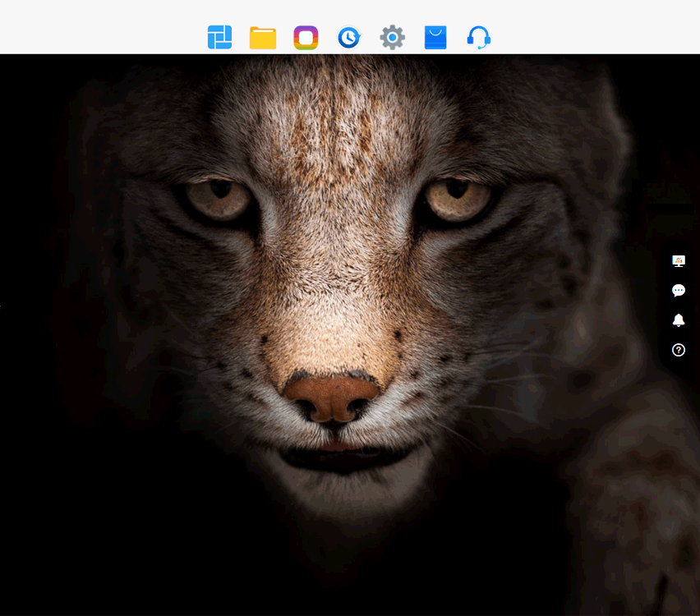View notifications via the bell icon

(679, 320)
